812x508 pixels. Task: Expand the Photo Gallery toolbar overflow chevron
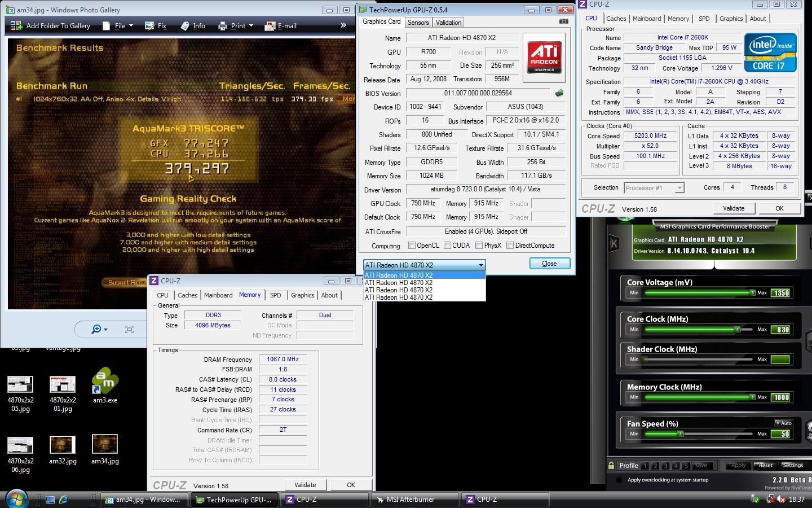(x=343, y=25)
